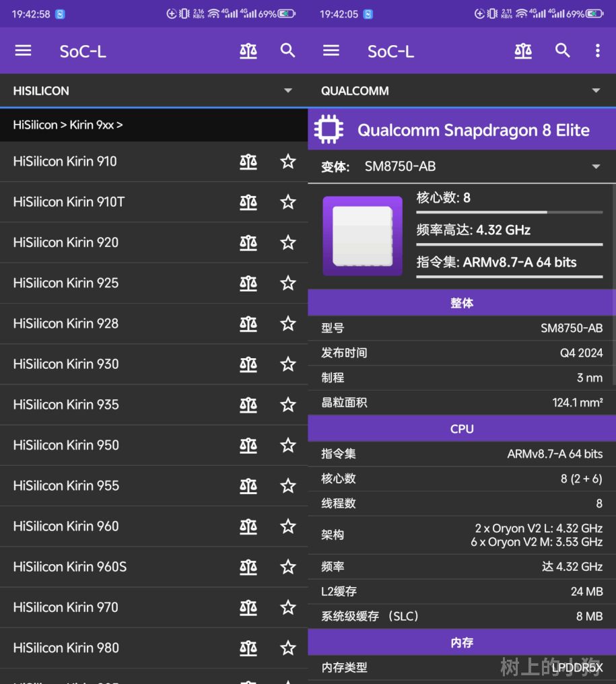The width and height of the screenshot is (616, 684).
Task: Open the hamburger menu in left panel
Action: (x=24, y=51)
